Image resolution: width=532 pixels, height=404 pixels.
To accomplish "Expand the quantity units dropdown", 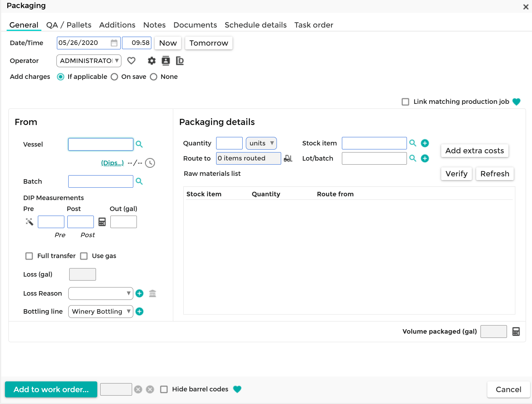I will point(261,143).
